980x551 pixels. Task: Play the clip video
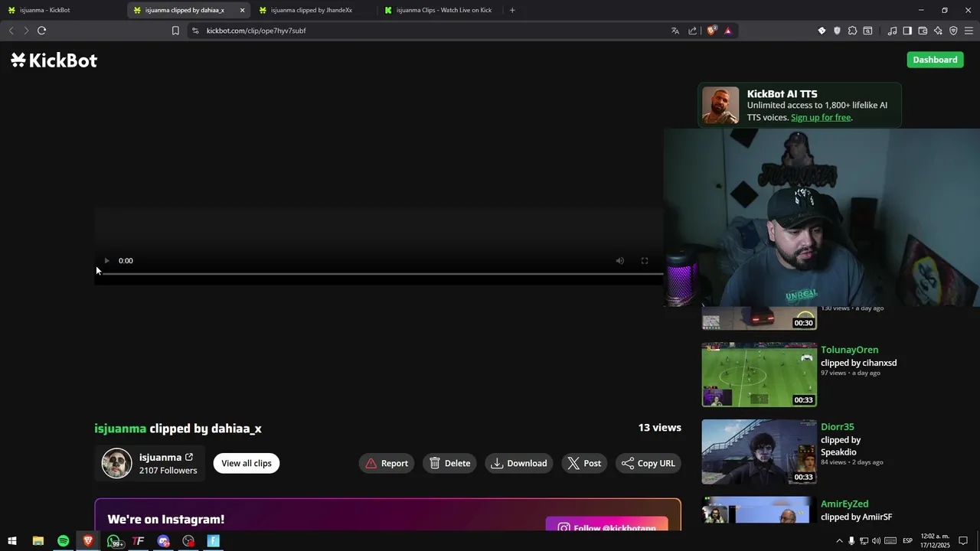106,261
